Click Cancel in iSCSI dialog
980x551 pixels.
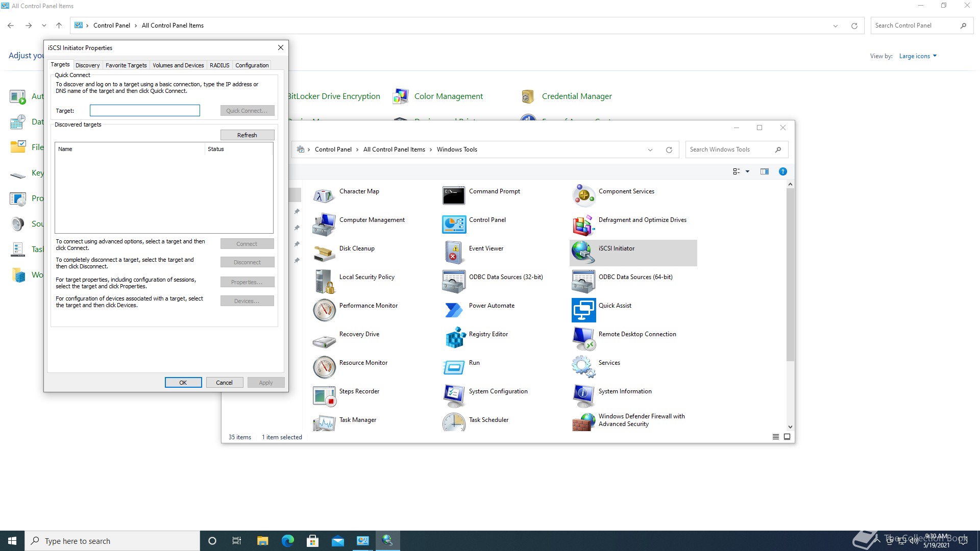click(x=224, y=383)
